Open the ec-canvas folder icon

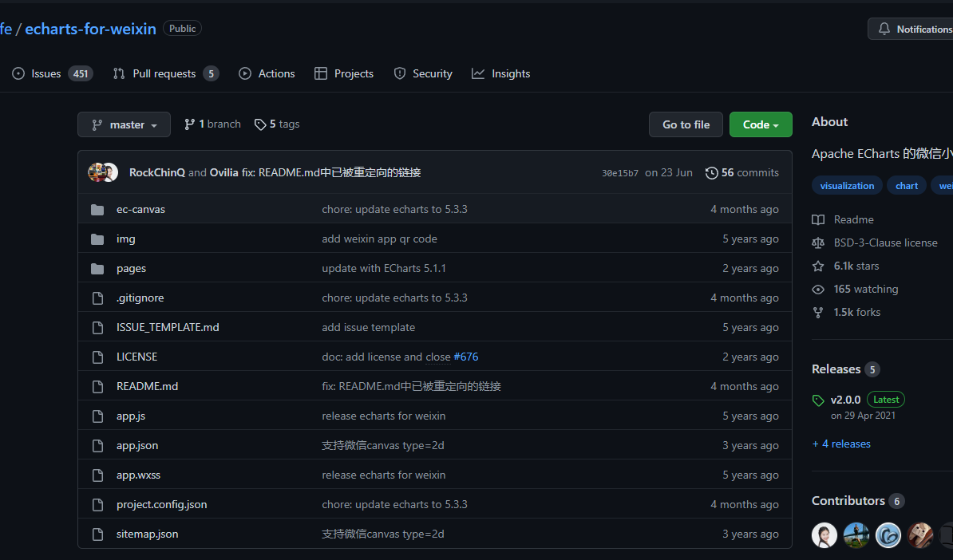coord(97,209)
